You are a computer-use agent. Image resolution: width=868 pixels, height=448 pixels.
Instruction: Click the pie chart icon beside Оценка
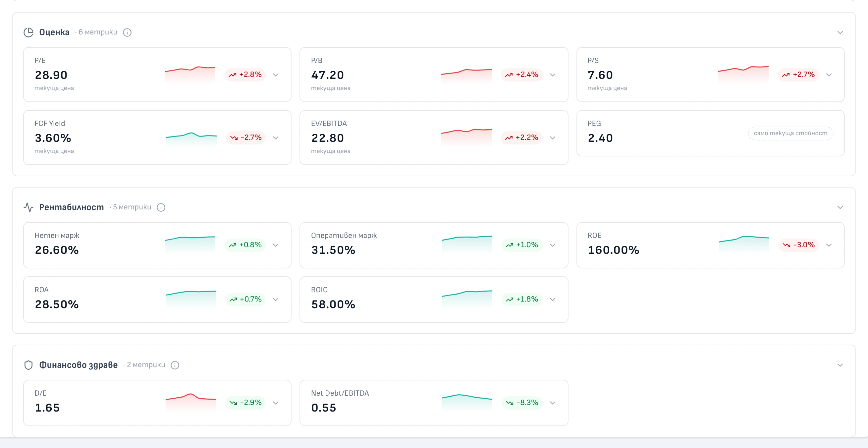tap(28, 32)
